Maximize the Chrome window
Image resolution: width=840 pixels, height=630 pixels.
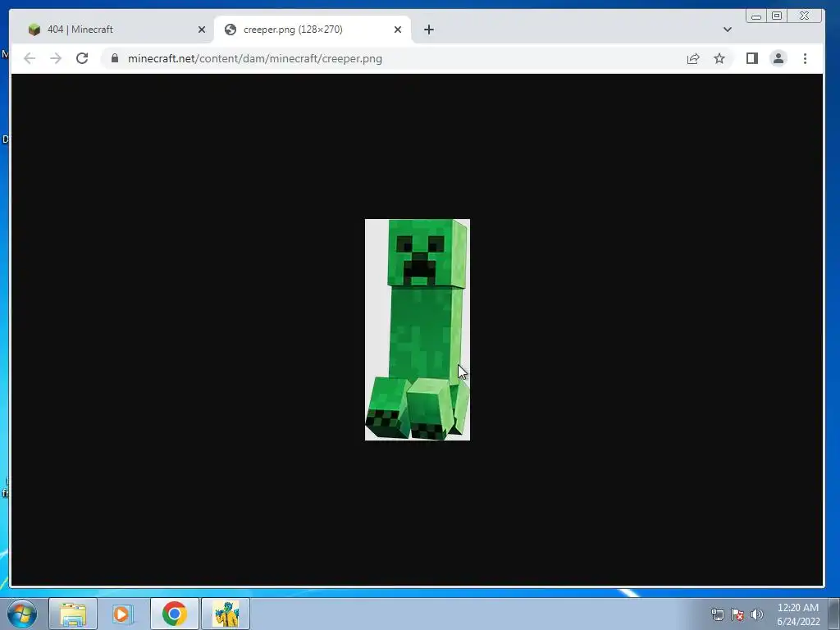point(777,16)
